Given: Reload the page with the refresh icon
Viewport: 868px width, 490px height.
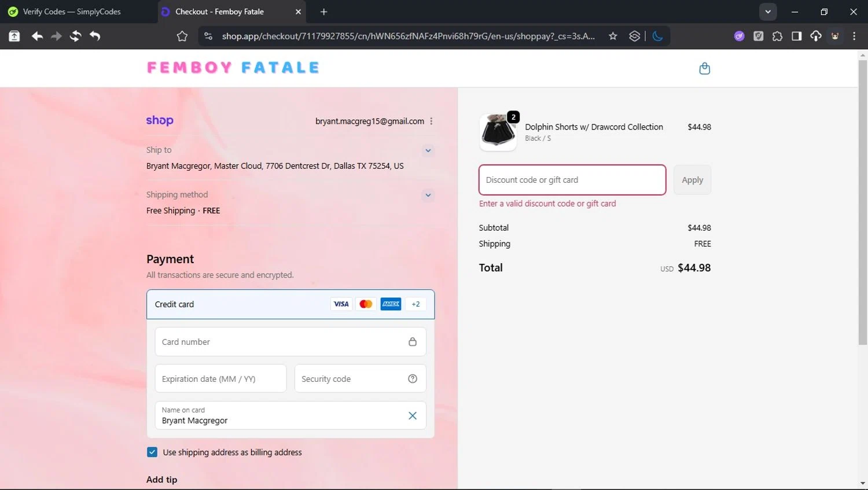Looking at the screenshot, I should click(75, 36).
